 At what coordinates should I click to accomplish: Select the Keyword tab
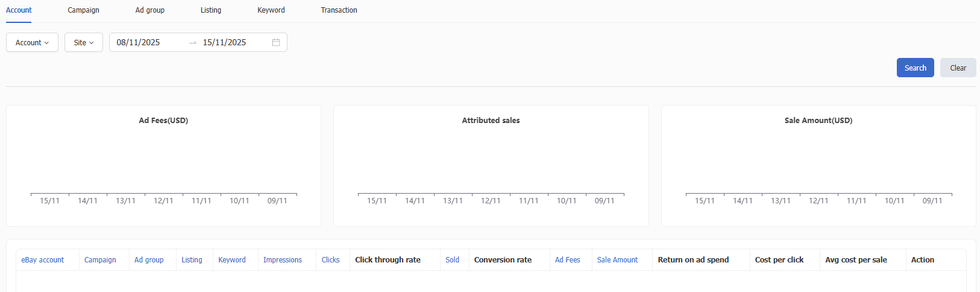tap(271, 10)
